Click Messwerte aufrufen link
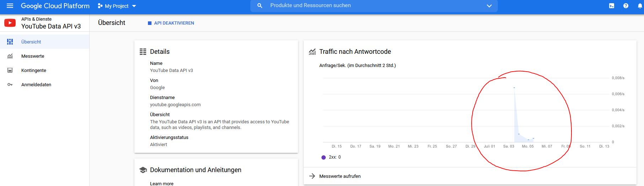Image resolution: width=644 pixels, height=186 pixels. [340, 176]
